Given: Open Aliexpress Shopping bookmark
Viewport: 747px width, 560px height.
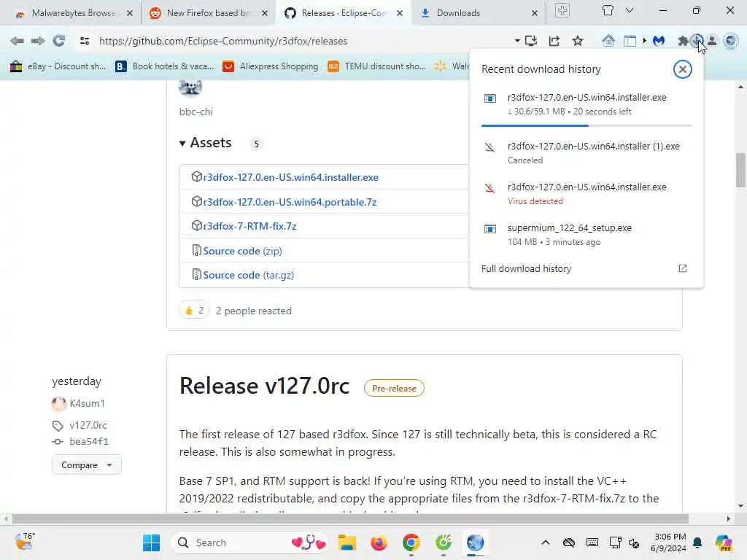Looking at the screenshot, I should (271, 66).
